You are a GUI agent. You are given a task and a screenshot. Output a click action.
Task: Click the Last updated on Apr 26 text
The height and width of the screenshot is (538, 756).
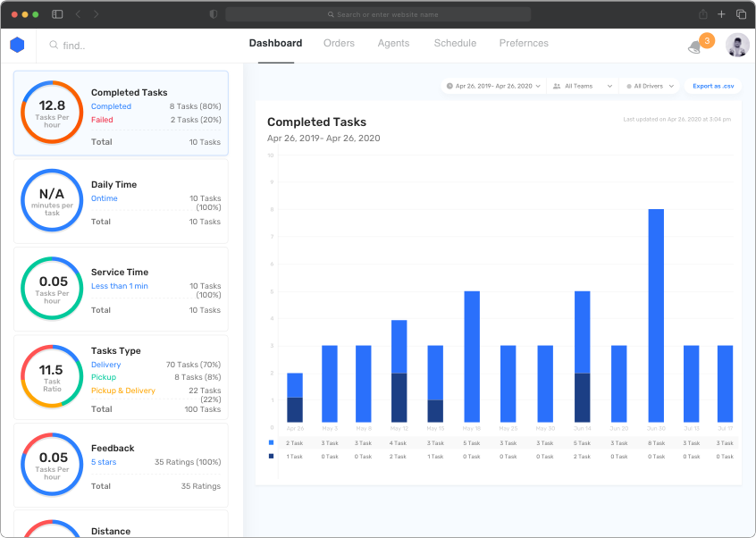[x=677, y=120]
